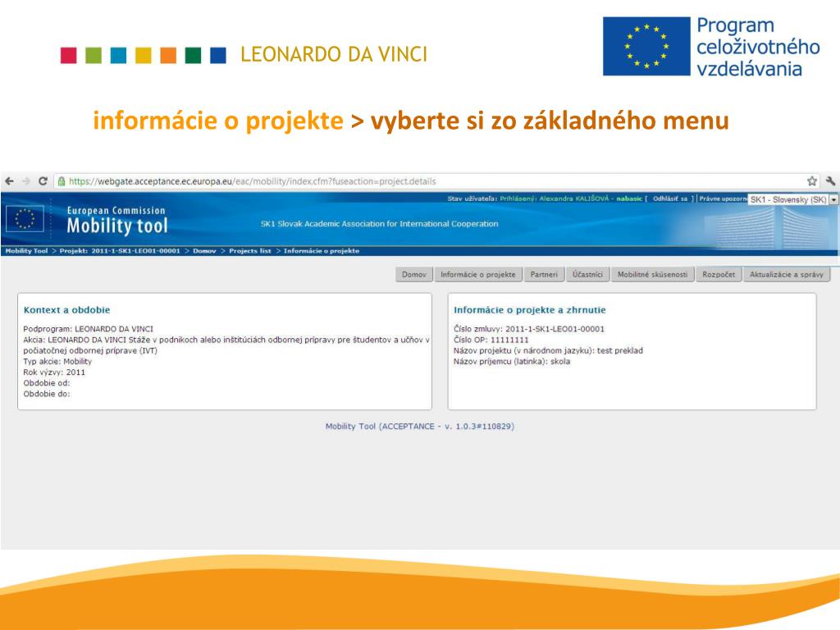Open the Aktualizácie a správy tab
The image size is (840, 630).
tap(787, 274)
